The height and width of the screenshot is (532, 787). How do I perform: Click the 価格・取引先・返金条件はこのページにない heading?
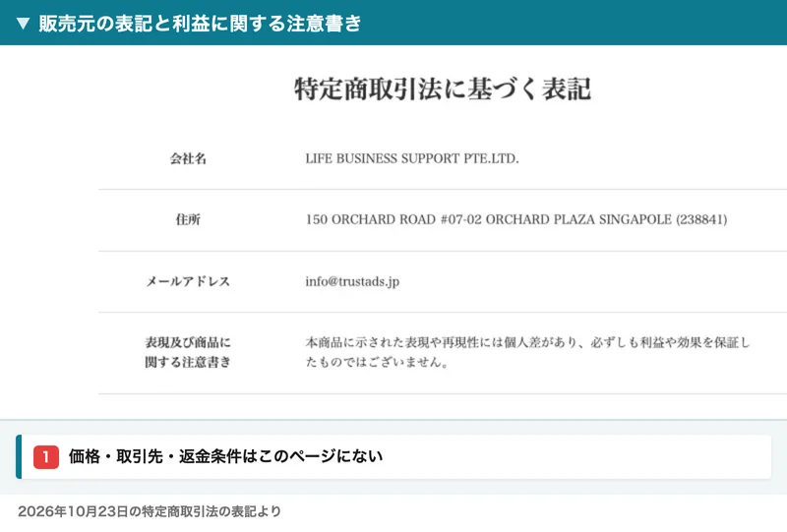pyautogui.click(x=226, y=456)
